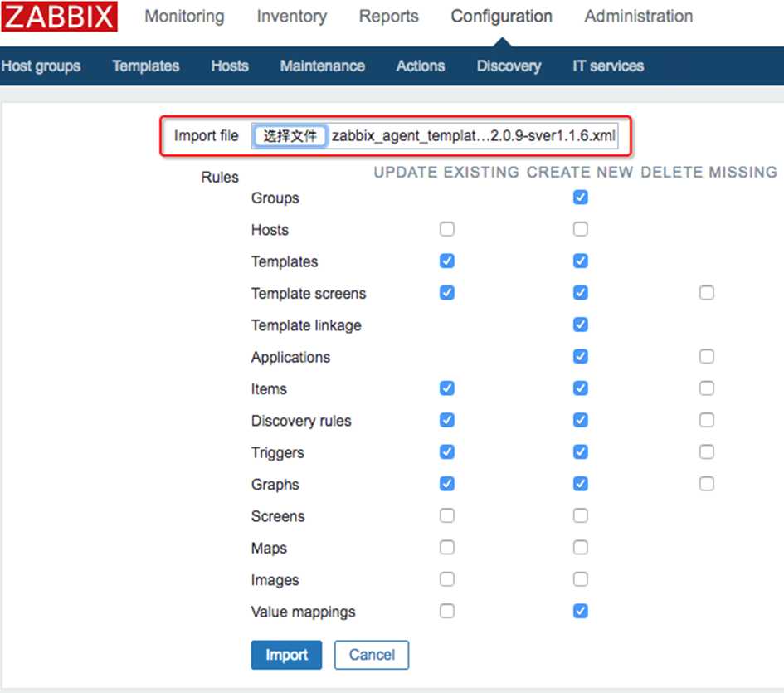Click the UPDATE EXISTING column header
The image size is (784, 693).
(446, 172)
